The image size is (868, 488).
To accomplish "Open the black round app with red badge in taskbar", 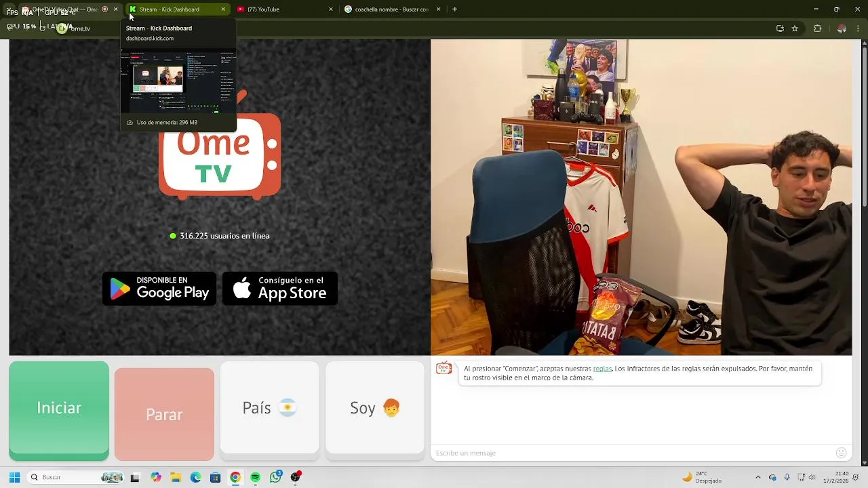I will pos(296,478).
